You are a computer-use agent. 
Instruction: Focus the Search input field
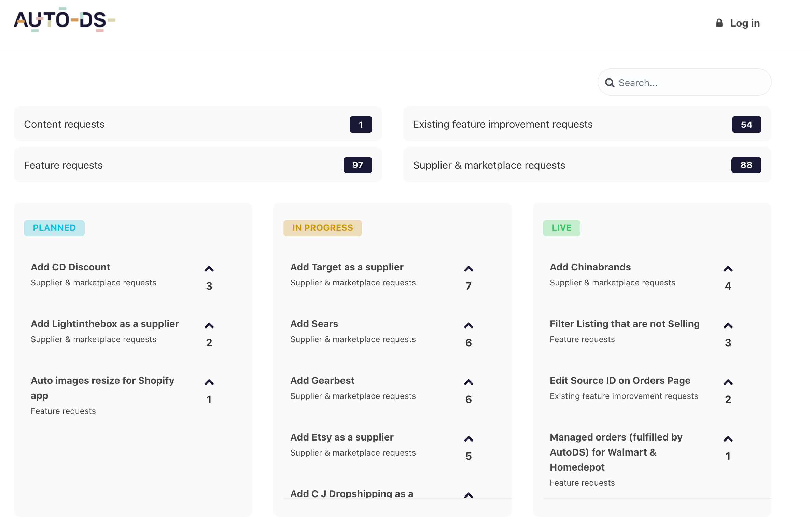point(684,82)
